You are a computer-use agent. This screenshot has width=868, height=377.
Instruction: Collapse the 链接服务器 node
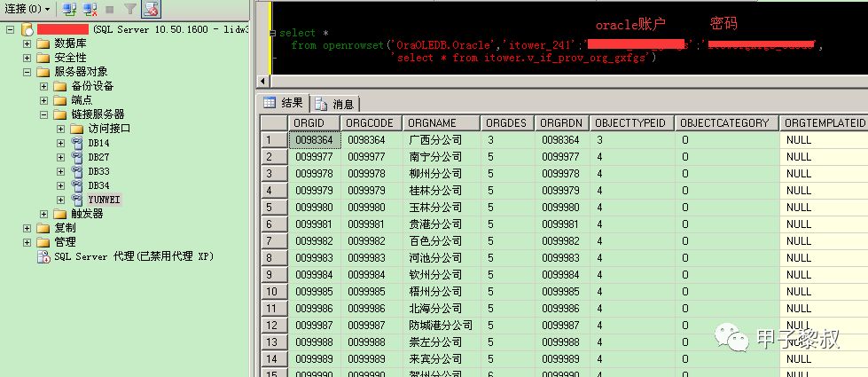tap(43, 114)
